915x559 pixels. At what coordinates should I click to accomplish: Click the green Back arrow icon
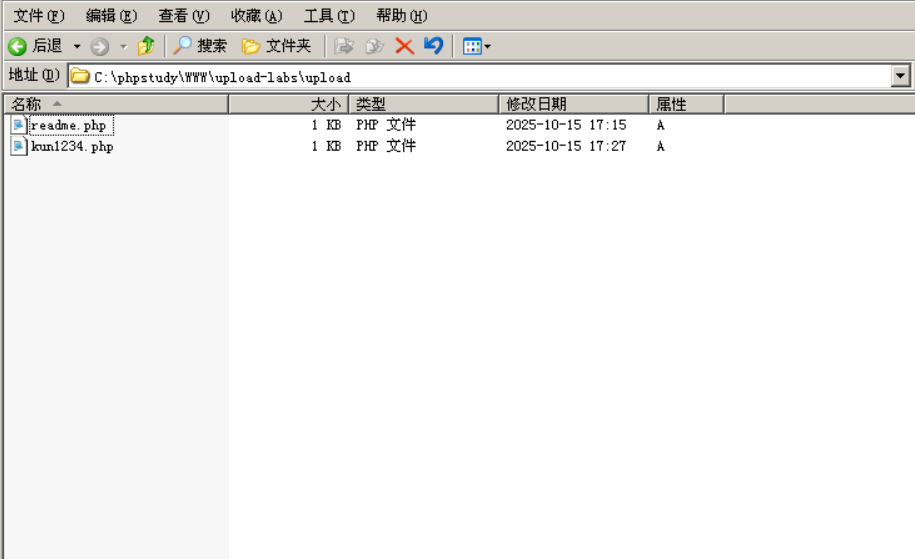(18, 46)
